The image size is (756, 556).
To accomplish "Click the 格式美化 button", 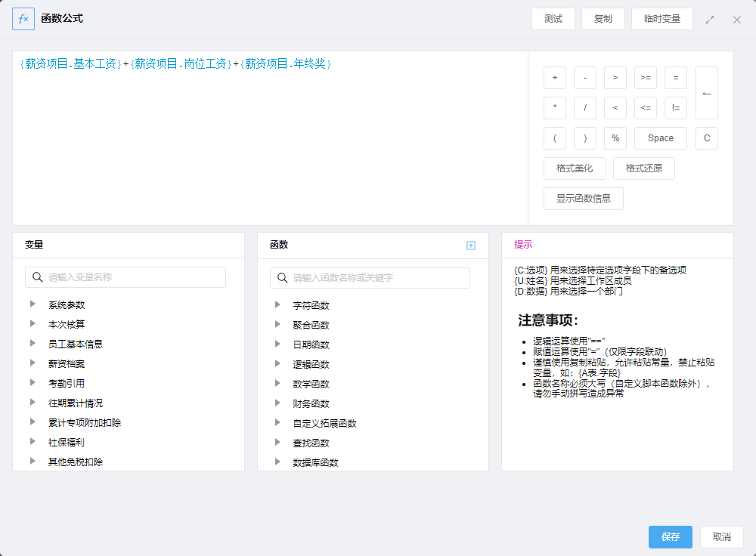I will pos(575,168).
